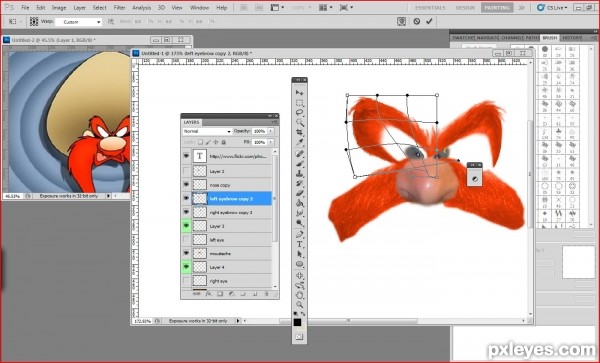Viewport: 600px width, 363px height.
Task: Hide the text layer with the eye icon
Action: tap(186, 156)
